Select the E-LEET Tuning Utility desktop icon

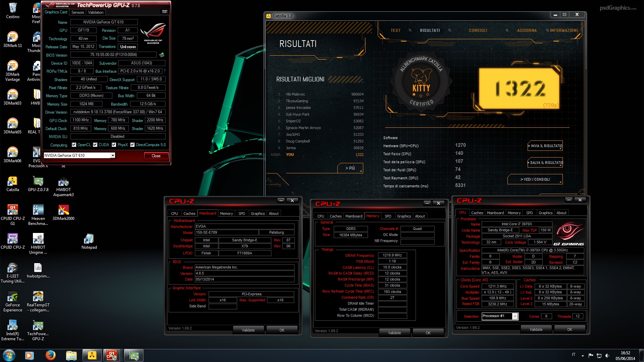coord(13,273)
